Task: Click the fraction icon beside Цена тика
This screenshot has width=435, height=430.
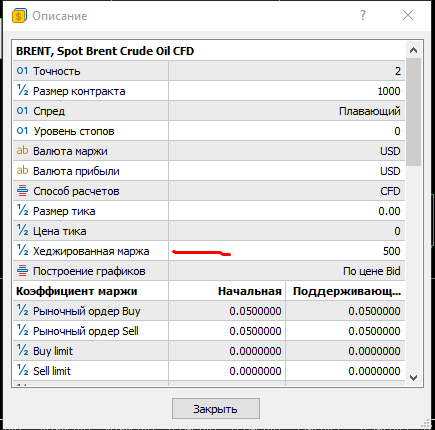Action: click(x=22, y=230)
